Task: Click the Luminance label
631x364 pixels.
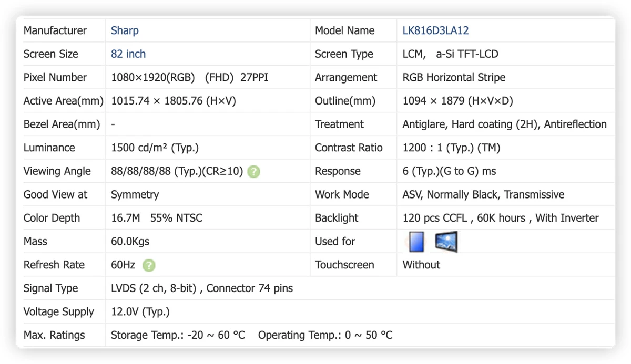Action: click(x=49, y=148)
